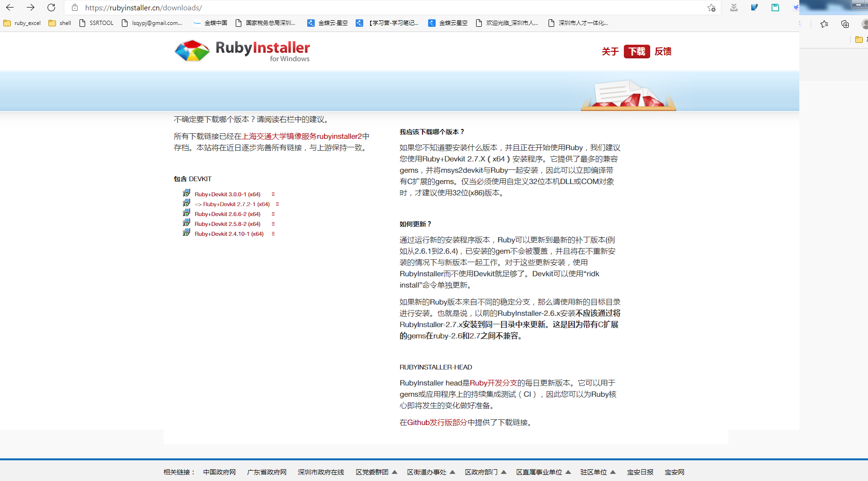The image size is (868, 481).
Task: Click installer icon beside Ruby+Devkit 2.7.2-1
Action: [x=187, y=203]
